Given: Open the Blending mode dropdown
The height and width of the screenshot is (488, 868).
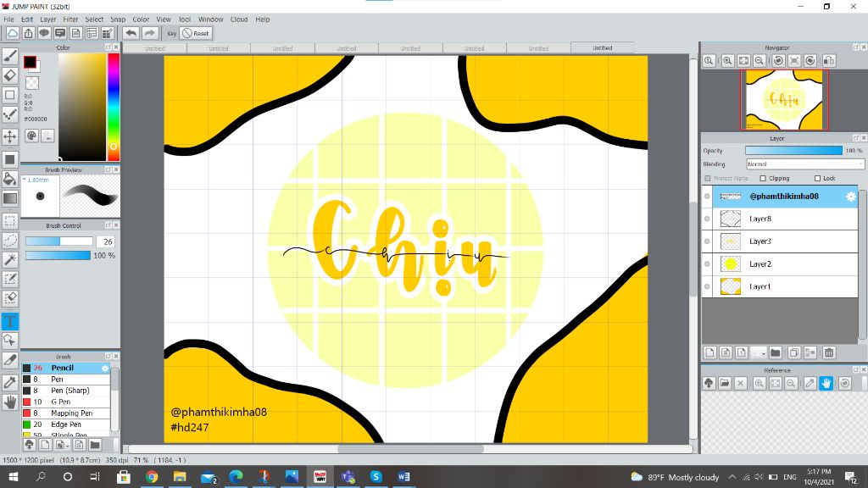Looking at the screenshot, I should tap(805, 164).
